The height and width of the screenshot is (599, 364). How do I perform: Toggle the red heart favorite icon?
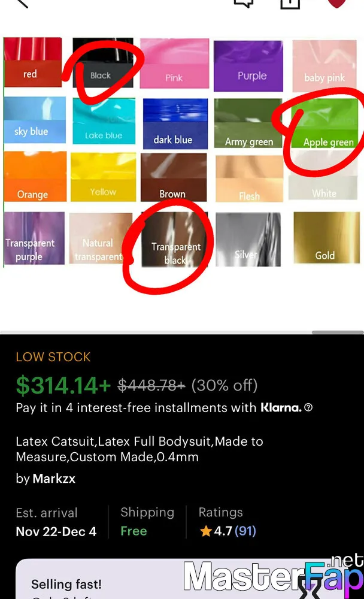(x=336, y=3)
